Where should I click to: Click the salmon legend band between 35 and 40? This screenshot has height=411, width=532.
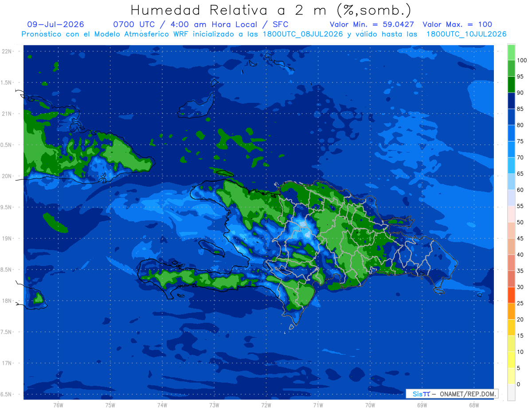coord(511,262)
